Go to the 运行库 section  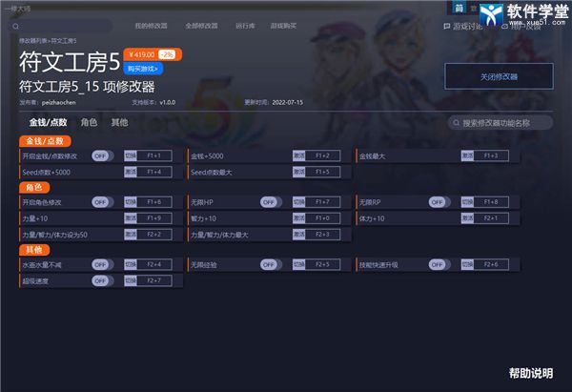click(245, 26)
